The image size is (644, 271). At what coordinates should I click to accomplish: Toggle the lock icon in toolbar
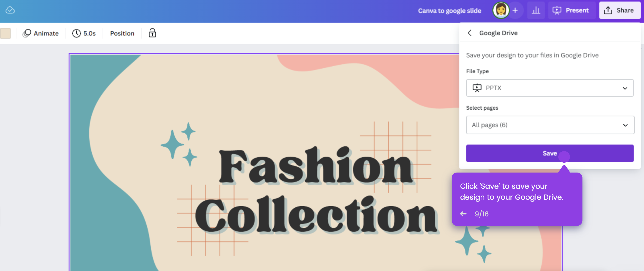(152, 33)
